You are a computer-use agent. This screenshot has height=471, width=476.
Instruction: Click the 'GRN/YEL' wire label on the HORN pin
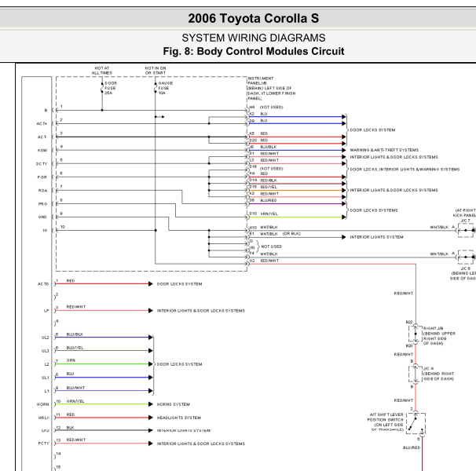point(75,401)
